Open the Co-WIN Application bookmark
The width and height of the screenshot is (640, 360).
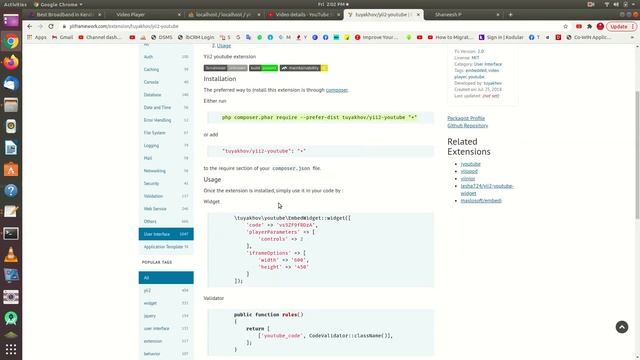[x=588, y=37]
